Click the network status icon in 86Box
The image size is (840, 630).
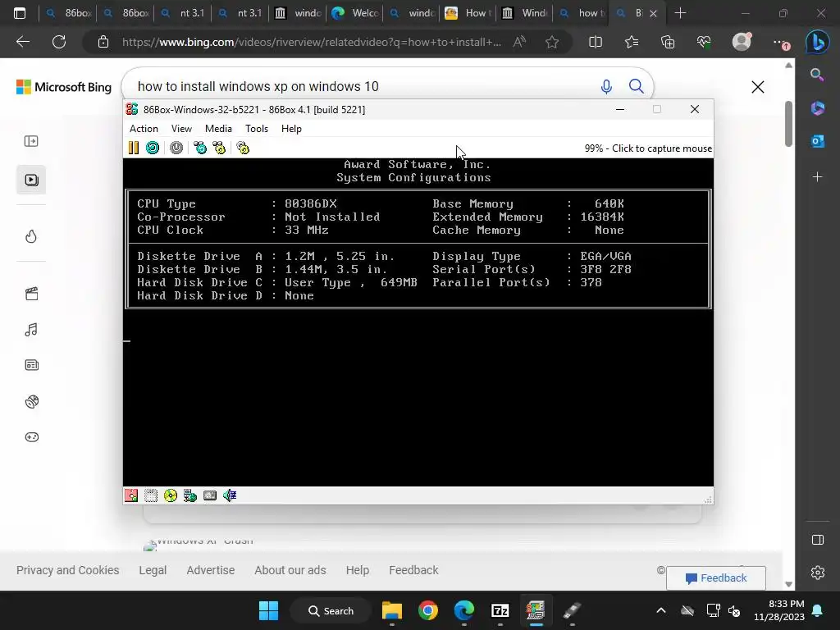190,495
